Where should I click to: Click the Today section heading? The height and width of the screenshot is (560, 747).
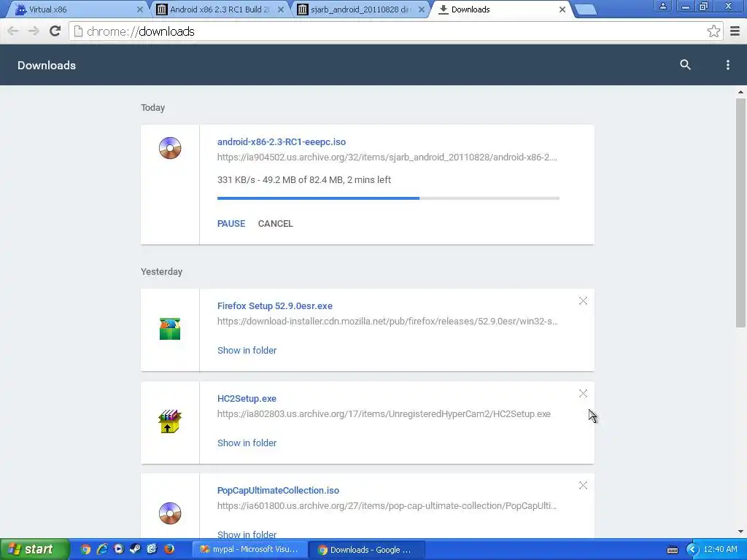pyautogui.click(x=153, y=108)
